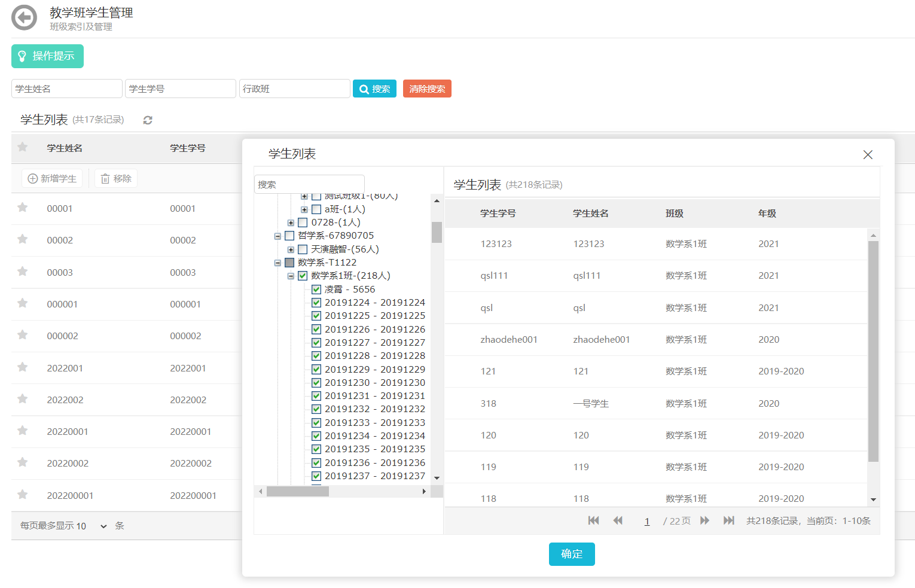Go to the next page of results

tap(704, 520)
